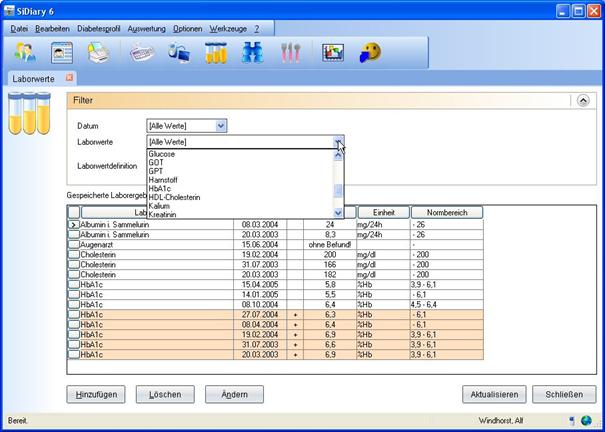The height and width of the screenshot is (432, 605).
Task: Sort by the Einheit column header
Action: [384, 213]
